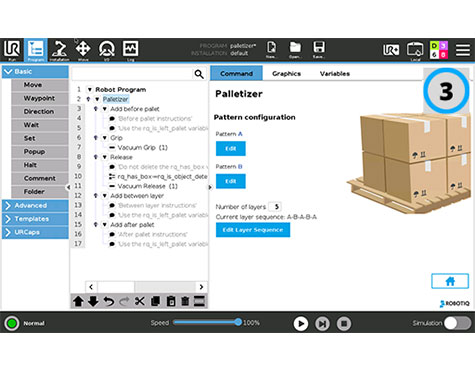Cut the selected node with scissors
Screen dimensions: 475x371
click(140, 301)
